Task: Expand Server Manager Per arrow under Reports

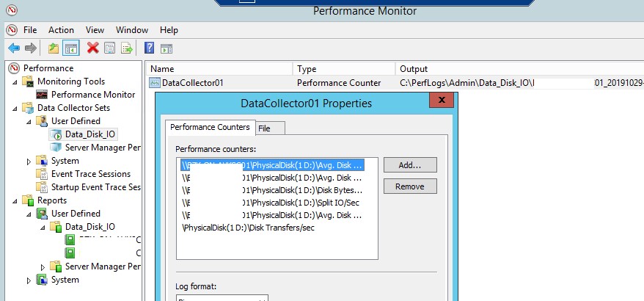Action: pos(43,267)
